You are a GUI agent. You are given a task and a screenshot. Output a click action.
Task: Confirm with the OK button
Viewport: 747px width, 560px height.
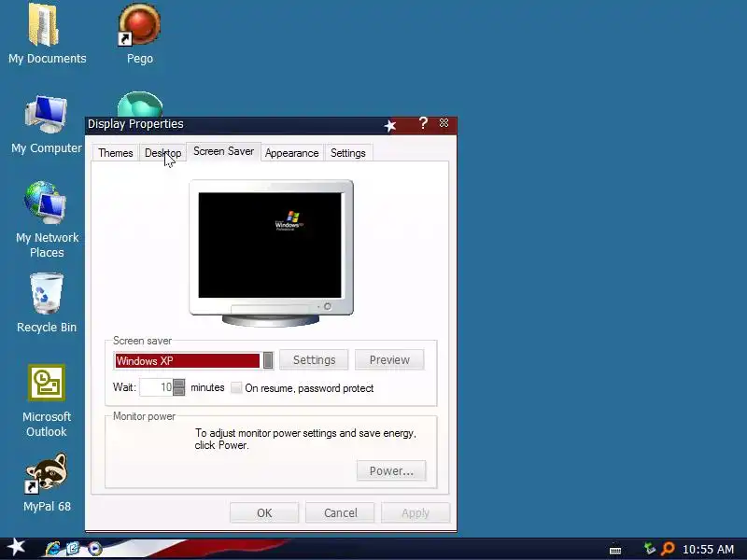point(264,512)
